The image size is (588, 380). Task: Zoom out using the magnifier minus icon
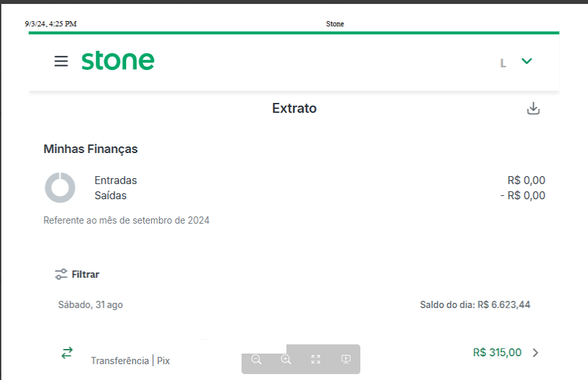(x=256, y=360)
